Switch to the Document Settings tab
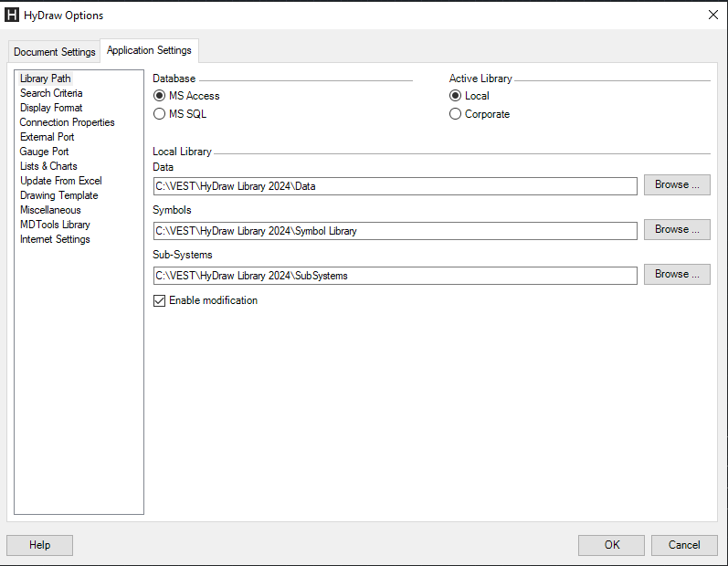 pos(54,52)
